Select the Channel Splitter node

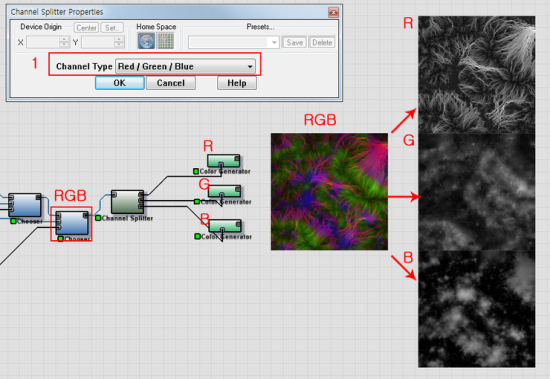tap(127, 202)
